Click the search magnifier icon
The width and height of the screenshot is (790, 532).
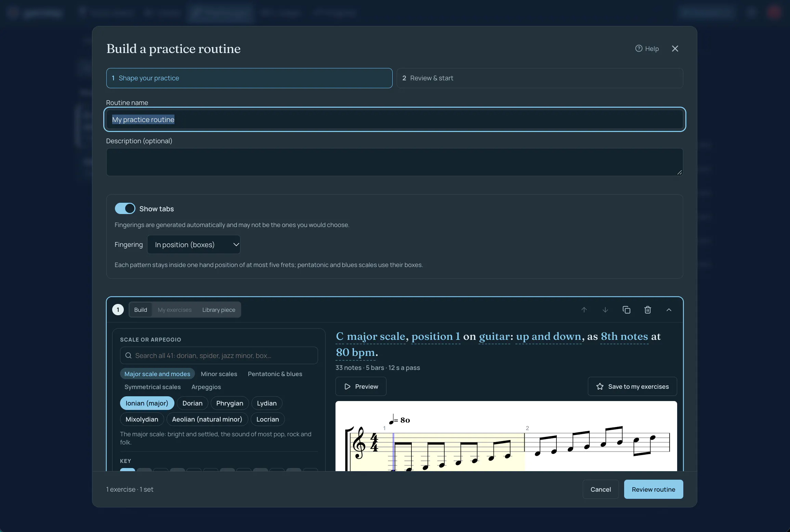tap(128, 356)
